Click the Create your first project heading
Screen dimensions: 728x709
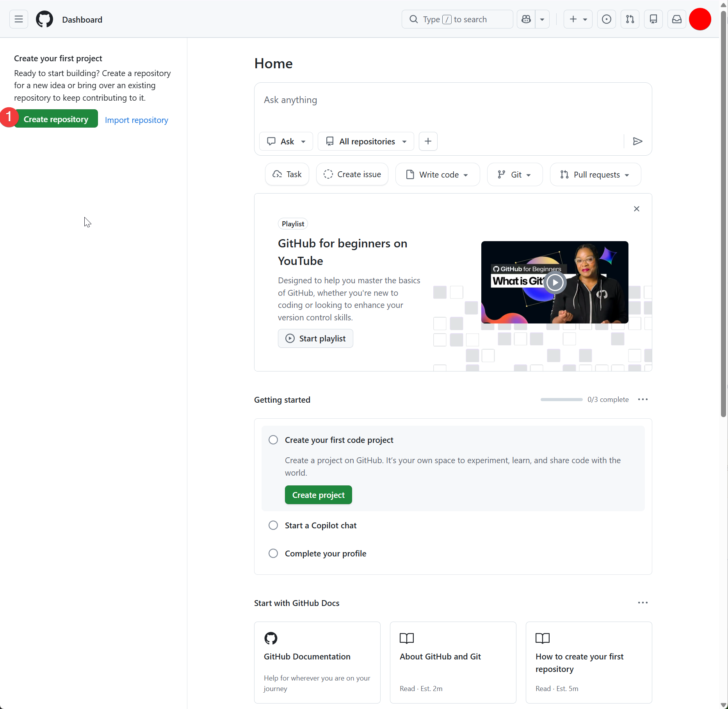coord(58,58)
